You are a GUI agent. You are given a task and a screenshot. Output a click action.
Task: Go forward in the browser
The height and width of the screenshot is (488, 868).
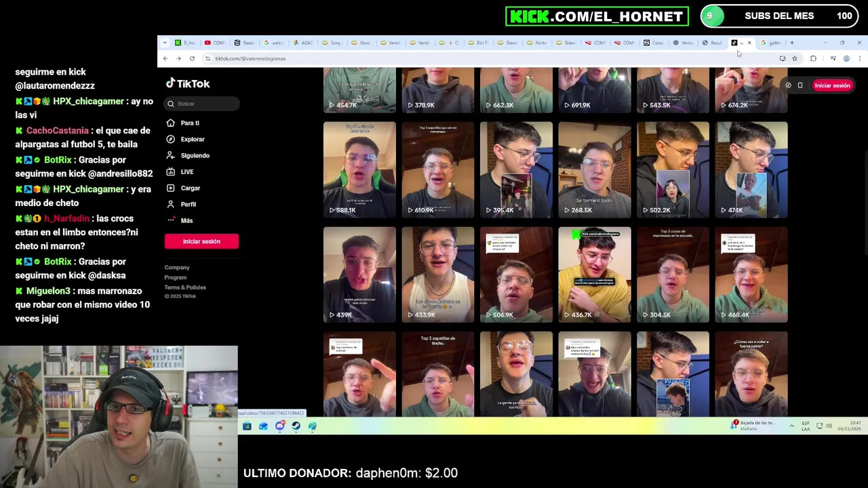[178, 58]
